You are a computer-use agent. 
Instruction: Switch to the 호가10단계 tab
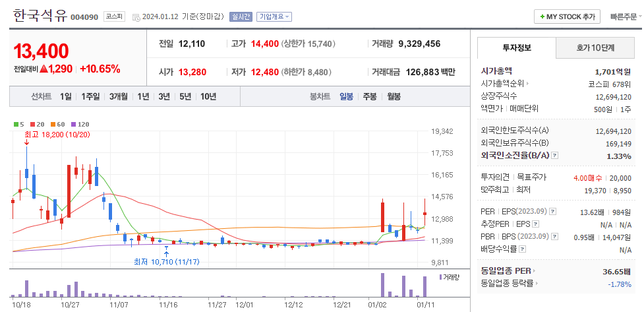click(595, 47)
